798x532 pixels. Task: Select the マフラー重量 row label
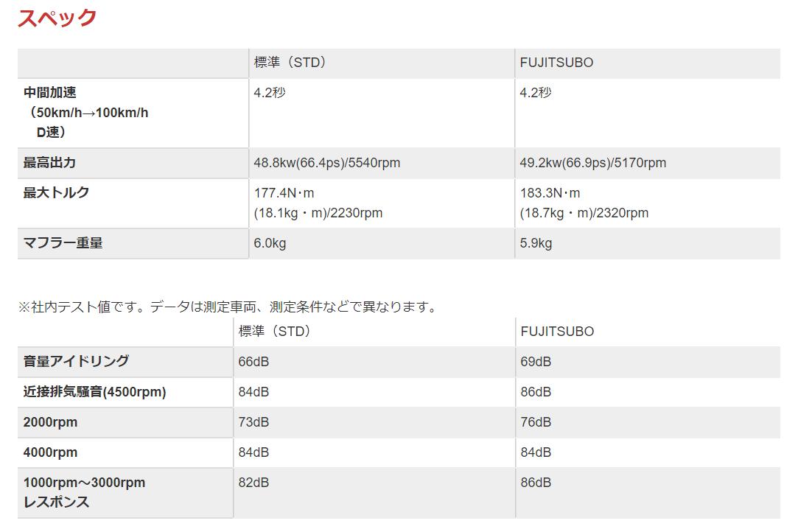[x=63, y=243]
